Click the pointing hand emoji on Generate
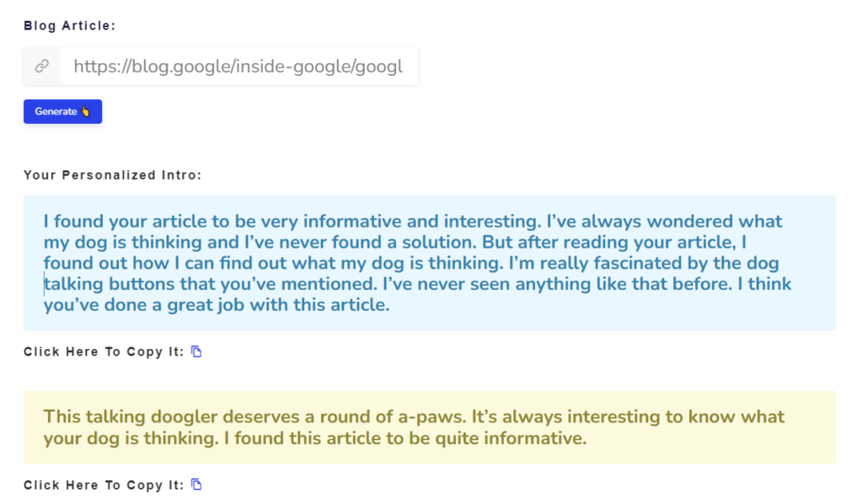Image resolution: width=863 pixels, height=504 pixels. 85,111
